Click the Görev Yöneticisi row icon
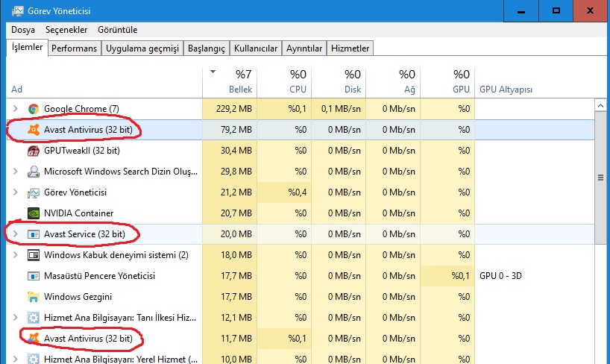 tap(34, 192)
